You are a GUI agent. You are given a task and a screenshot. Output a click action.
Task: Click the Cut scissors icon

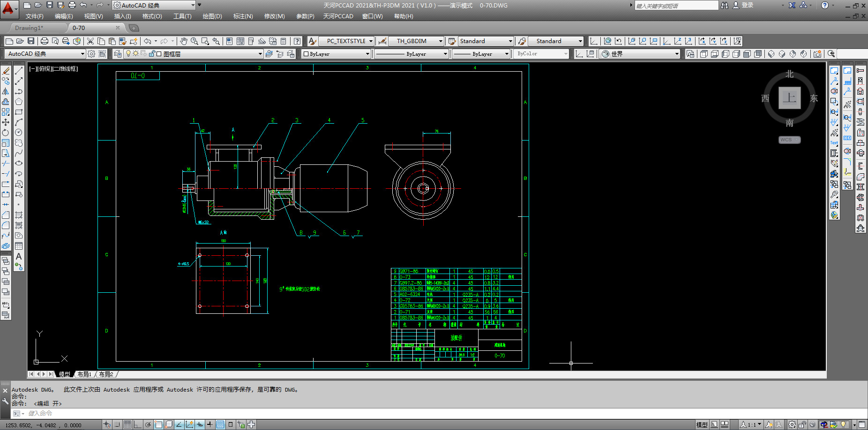(x=90, y=41)
